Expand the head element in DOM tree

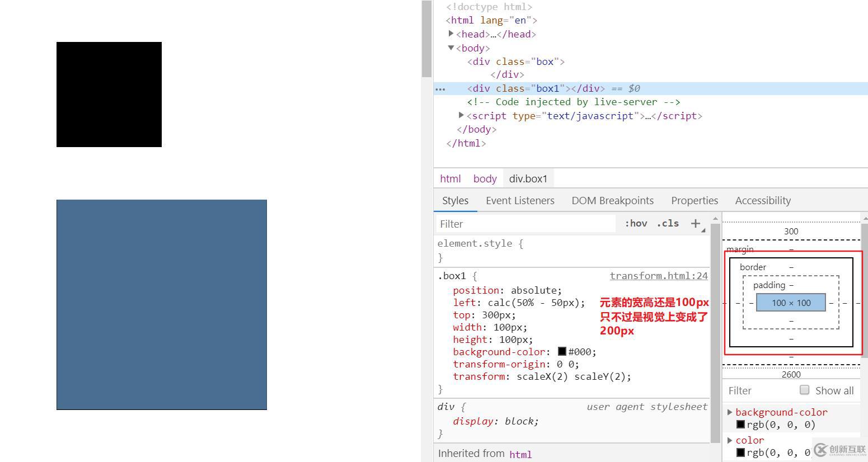(452, 34)
